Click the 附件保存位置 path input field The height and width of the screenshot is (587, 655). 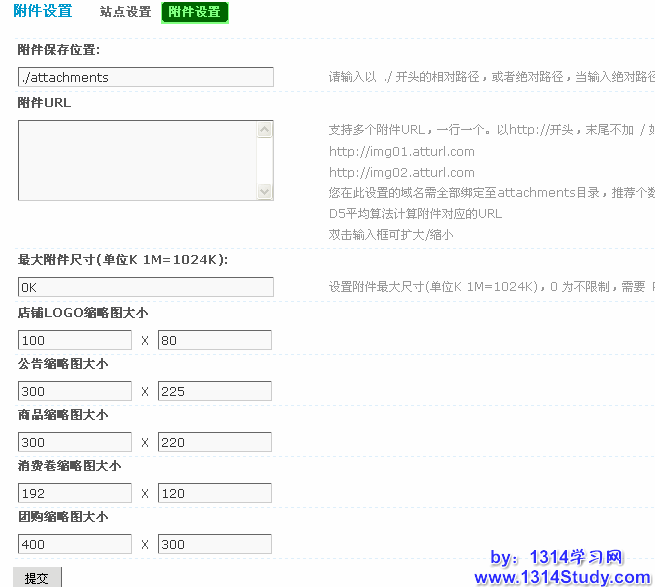(x=145, y=77)
